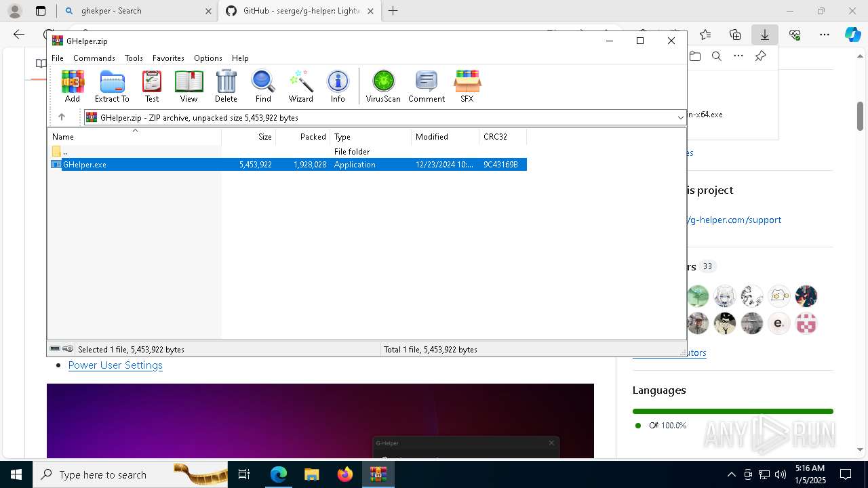The height and width of the screenshot is (488, 868).
Task: Click the Extract To toolbar icon
Action: tap(112, 86)
